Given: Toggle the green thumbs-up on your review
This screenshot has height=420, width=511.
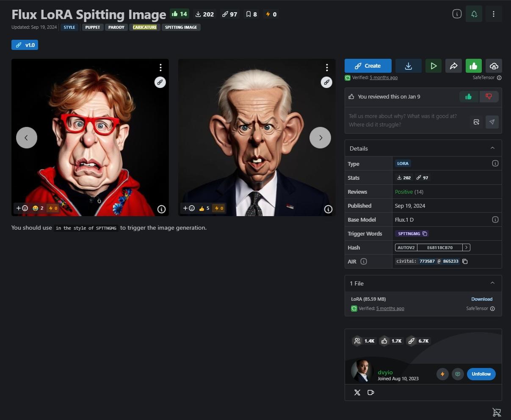Looking at the screenshot, I should [469, 96].
